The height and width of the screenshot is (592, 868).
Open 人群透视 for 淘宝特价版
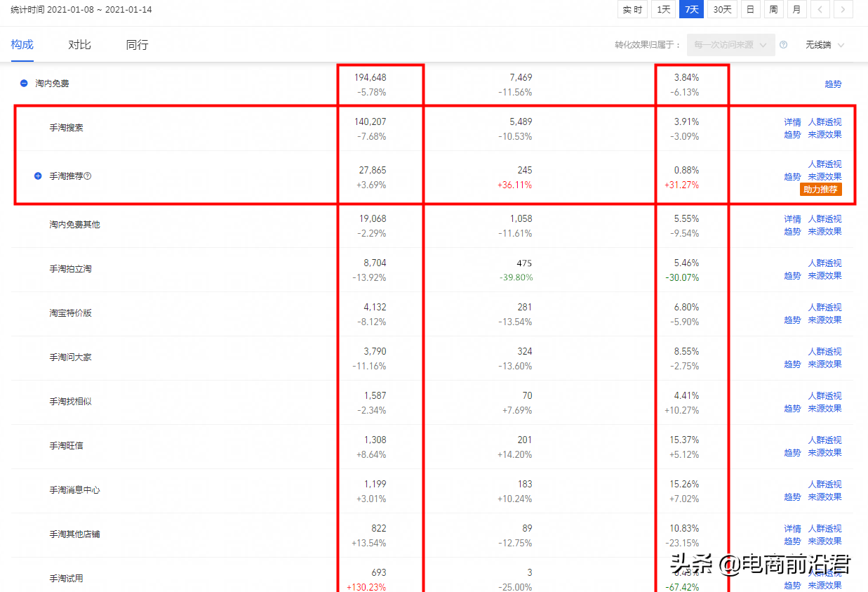[x=824, y=308]
